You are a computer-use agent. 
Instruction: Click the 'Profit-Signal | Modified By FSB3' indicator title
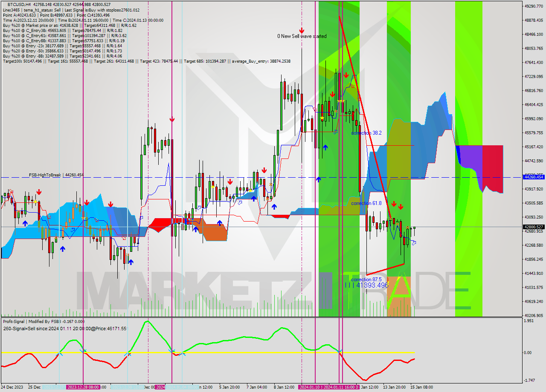44,321
